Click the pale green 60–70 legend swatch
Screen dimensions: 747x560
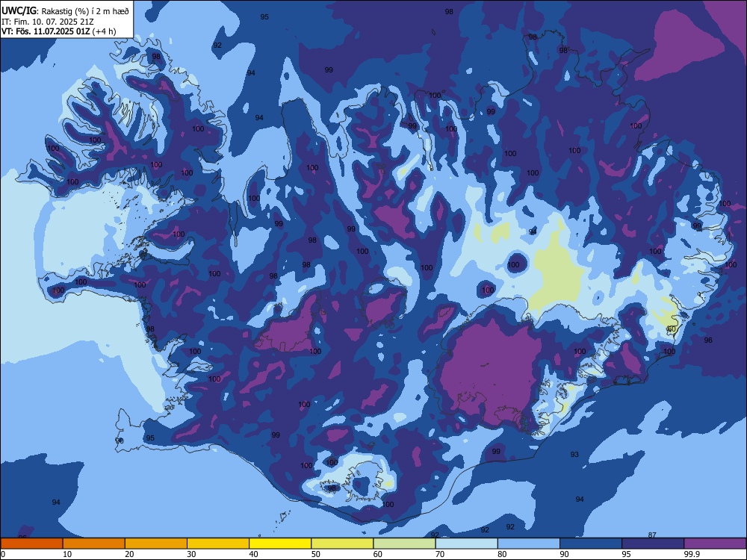click(404, 544)
